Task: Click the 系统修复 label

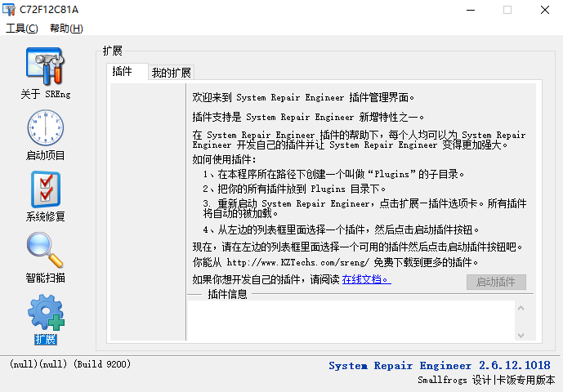Action: (x=45, y=216)
